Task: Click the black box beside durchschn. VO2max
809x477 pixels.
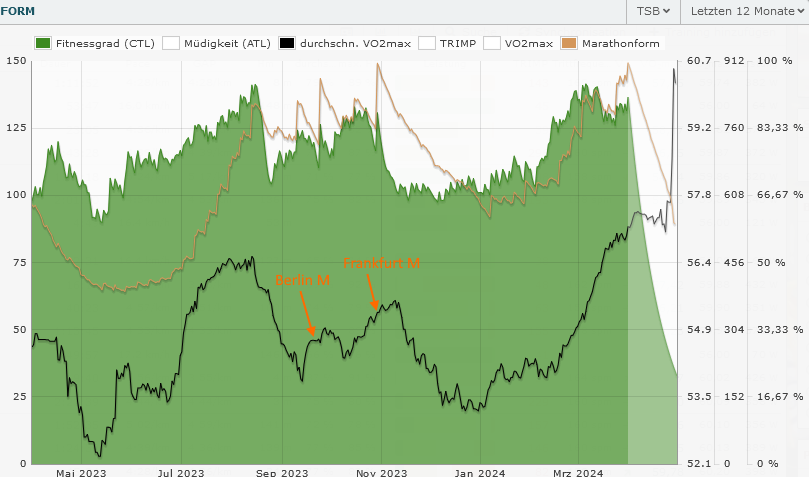Action: coord(287,44)
